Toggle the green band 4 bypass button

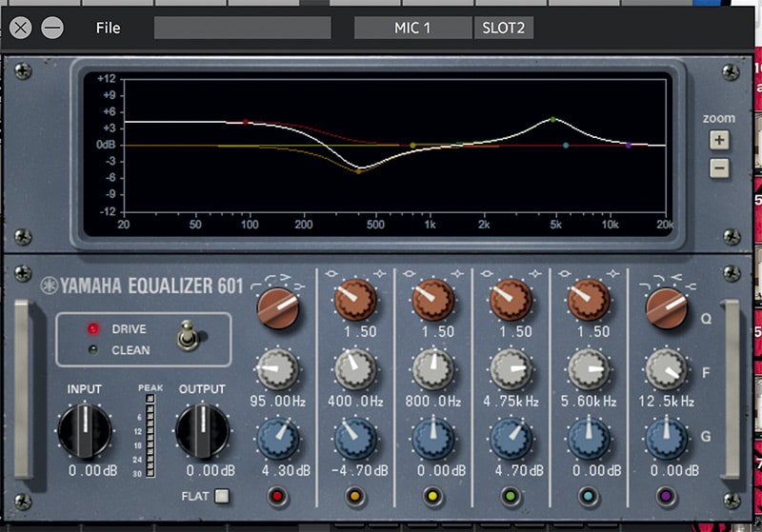pos(511,496)
